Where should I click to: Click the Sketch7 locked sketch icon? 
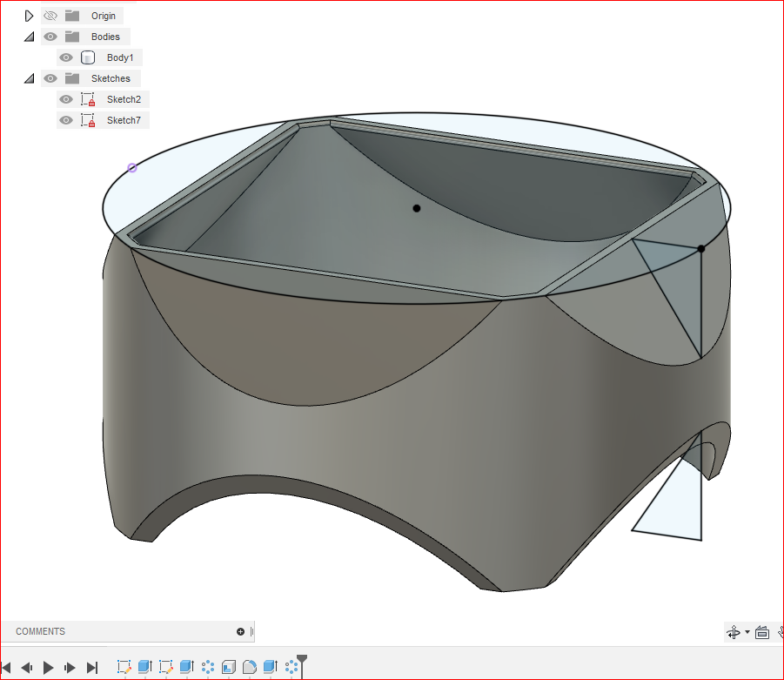pyautogui.click(x=88, y=120)
